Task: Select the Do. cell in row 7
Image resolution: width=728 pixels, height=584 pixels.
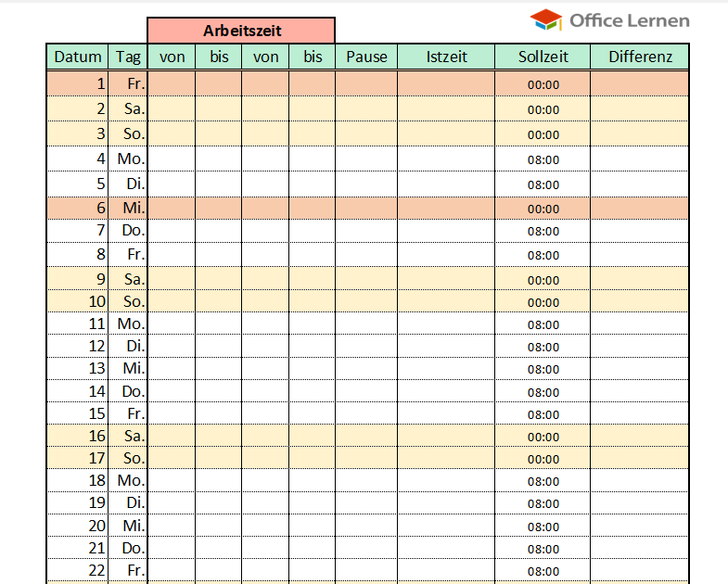Action: 128,230
